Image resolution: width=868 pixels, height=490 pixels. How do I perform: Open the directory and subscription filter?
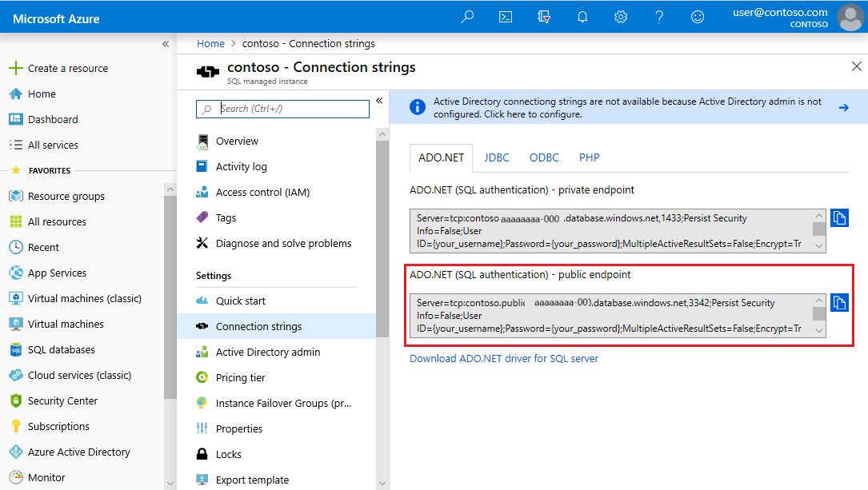click(544, 17)
